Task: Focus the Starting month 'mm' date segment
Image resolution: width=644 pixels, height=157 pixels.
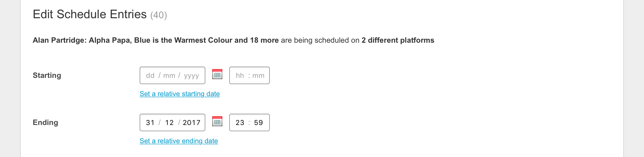Action: [x=169, y=76]
